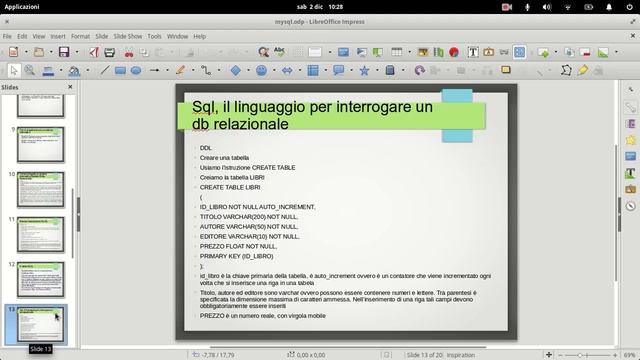Export directly as PDF icon
The width and height of the screenshot is (640, 360).
pyautogui.click(x=94, y=52)
